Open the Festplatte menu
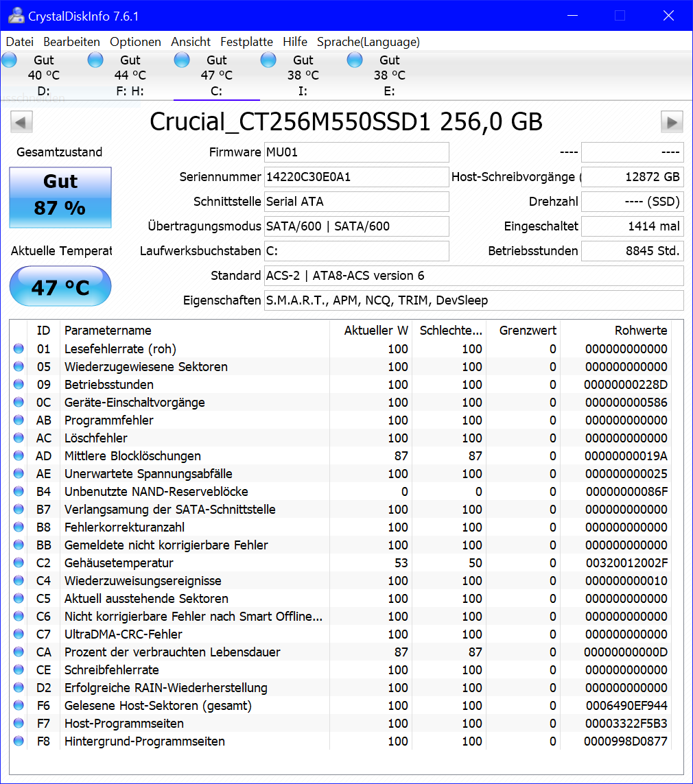Viewport: 693px width, 784px height. coord(246,42)
